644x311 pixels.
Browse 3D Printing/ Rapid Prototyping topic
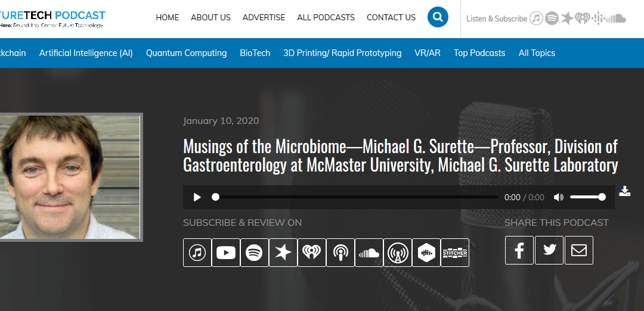coord(342,53)
